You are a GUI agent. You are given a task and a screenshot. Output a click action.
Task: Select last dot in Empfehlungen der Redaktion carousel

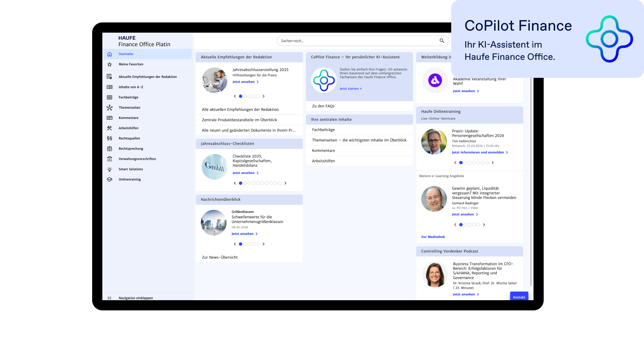click(258, 96)
